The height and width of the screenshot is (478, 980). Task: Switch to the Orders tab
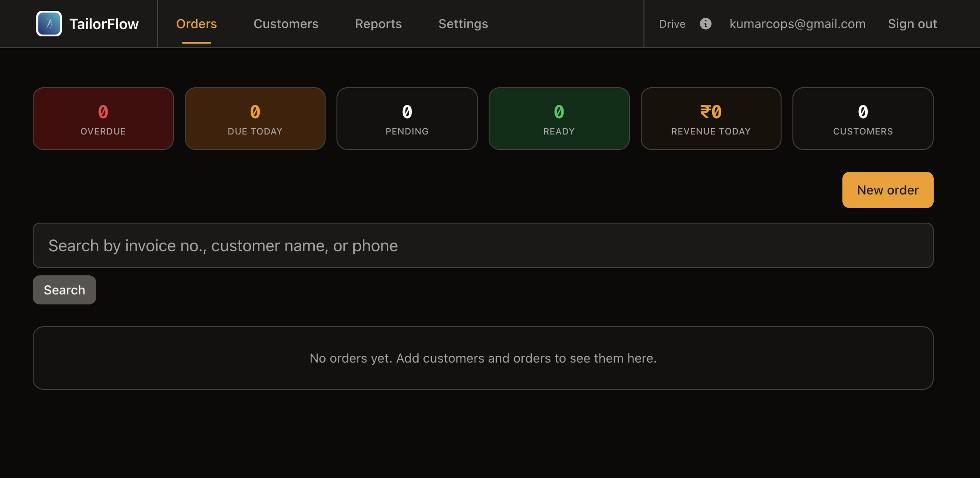pyautogui.click(x=196, y=24)
